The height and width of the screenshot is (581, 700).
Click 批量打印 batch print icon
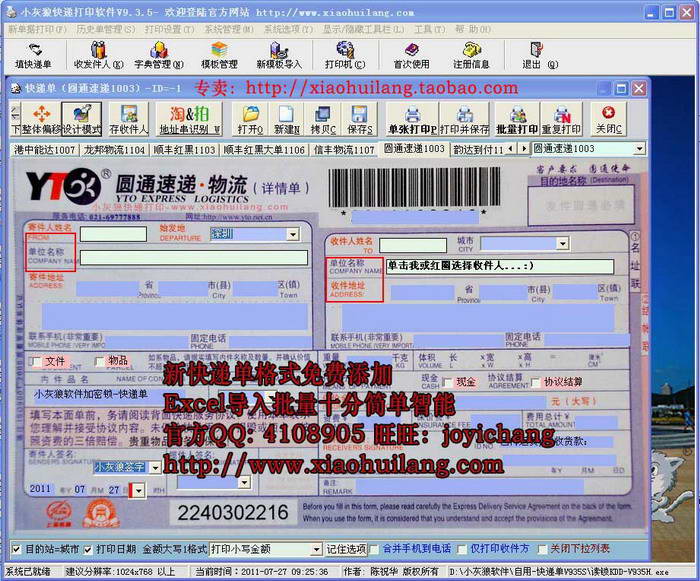tap(517, 119)
